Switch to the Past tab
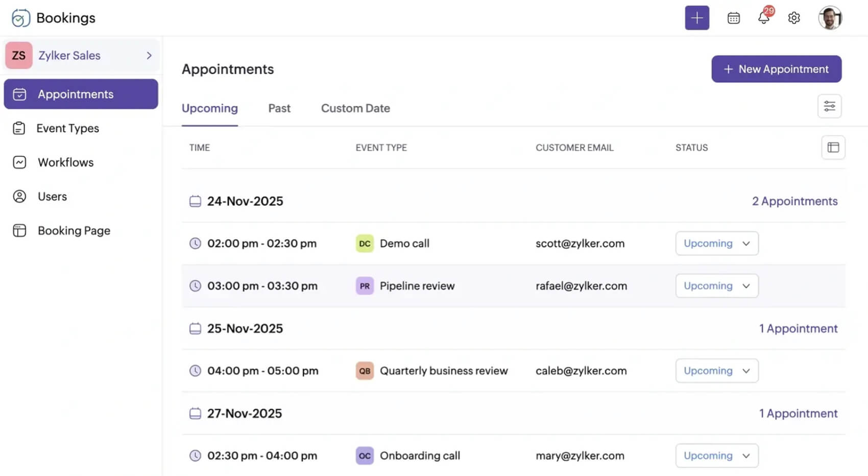The height and width of the screenshot is (476, 868). (x=279, y=108)
